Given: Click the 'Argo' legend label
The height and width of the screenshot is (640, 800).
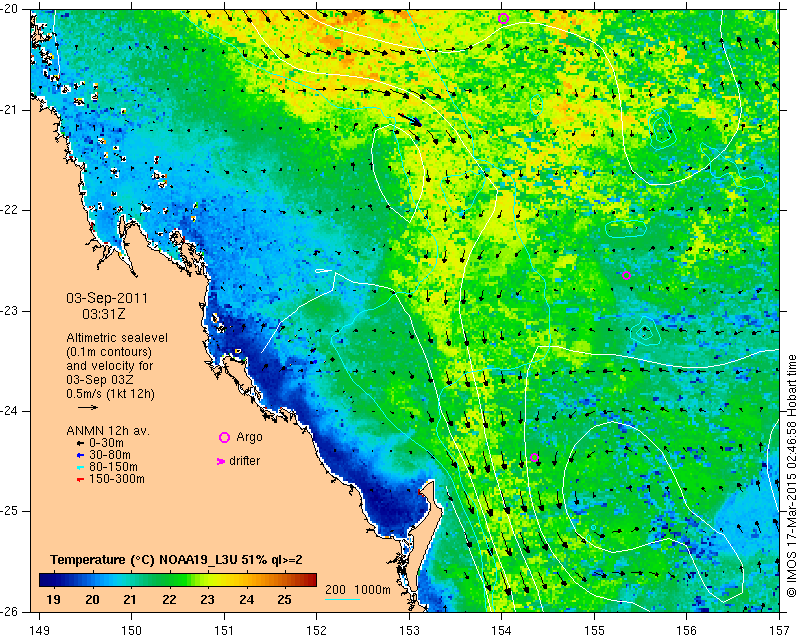Looking at the screenshot, I should point(249,437).
